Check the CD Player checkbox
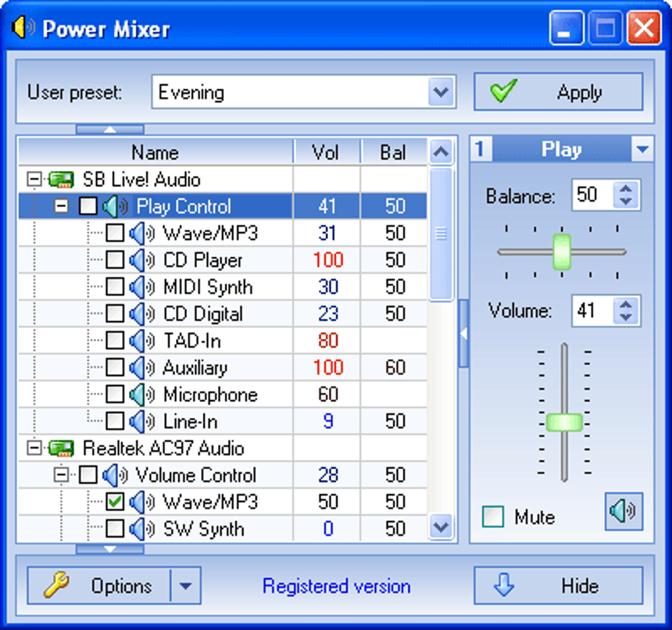This screenshot has width=672, height=630. [115, 260]
